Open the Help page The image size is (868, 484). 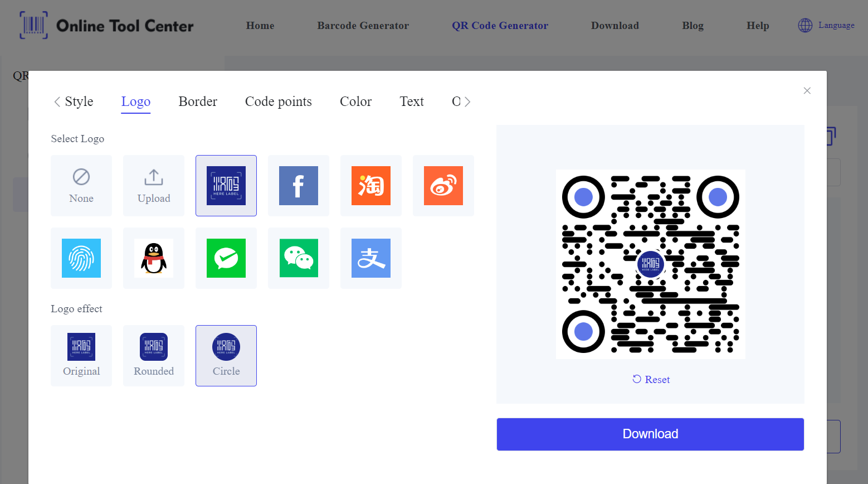[x=758, y=26]
